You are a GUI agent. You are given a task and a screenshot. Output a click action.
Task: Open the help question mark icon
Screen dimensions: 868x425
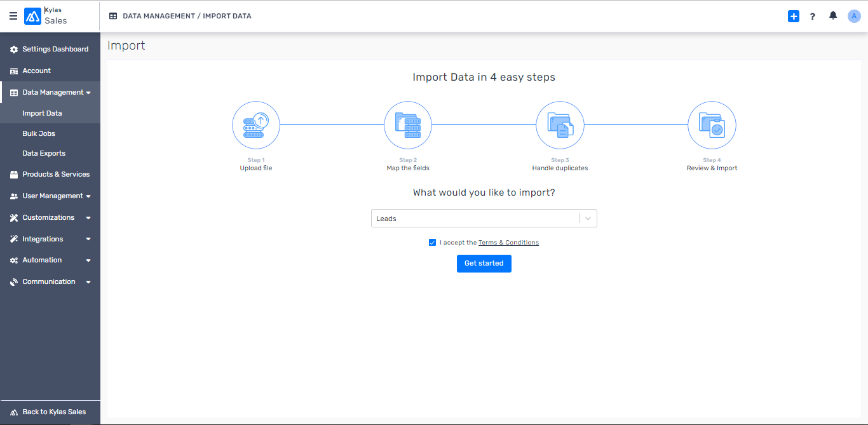point(812,17)
